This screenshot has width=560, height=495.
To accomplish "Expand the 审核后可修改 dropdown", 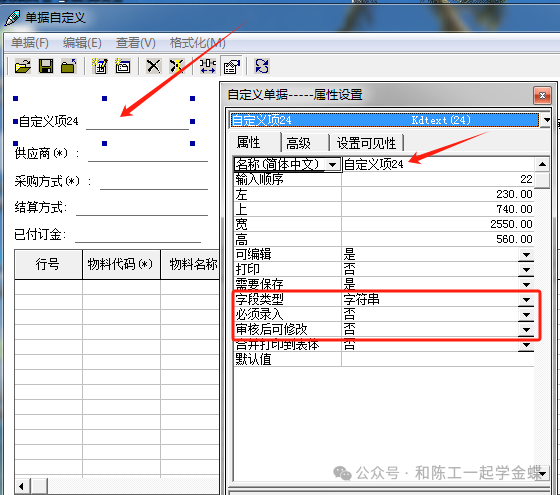I will 526,330.
